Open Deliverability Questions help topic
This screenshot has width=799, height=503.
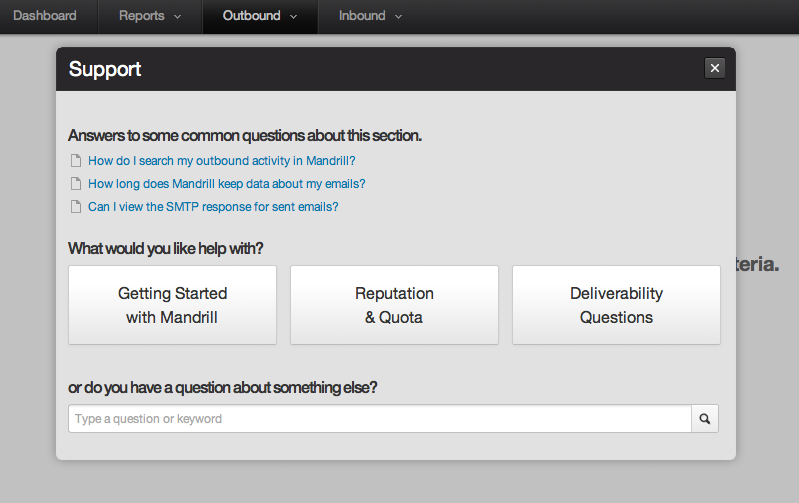coord(616,305)
